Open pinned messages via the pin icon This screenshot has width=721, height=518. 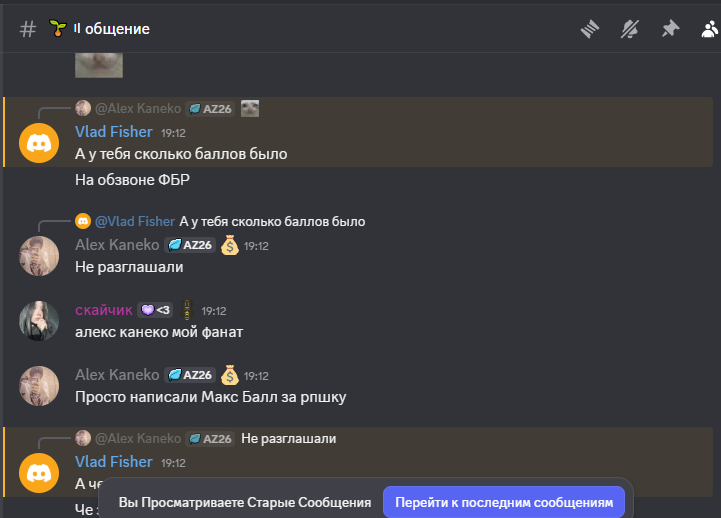point(669,29)
